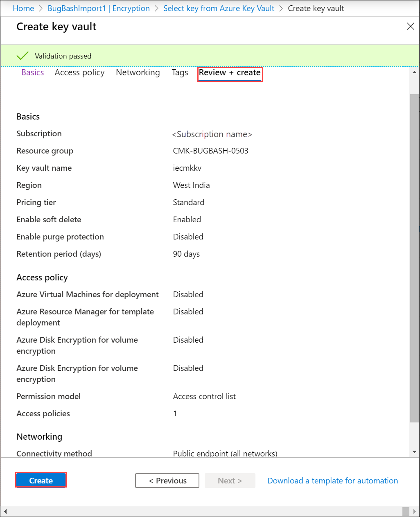Viewport: 420px width, 517px height.
Task: Click the Next button
Action: tap(230, 481)
